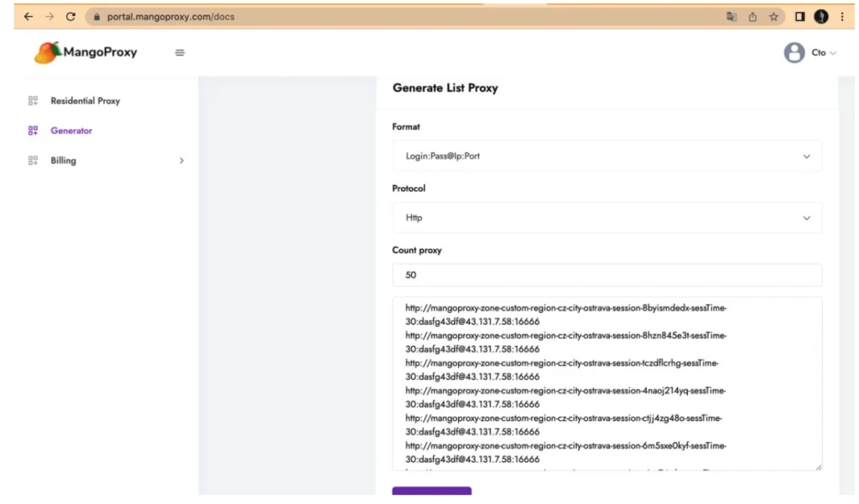
Task: Click the browser back arrow
Action: click(x=28, y=17)
